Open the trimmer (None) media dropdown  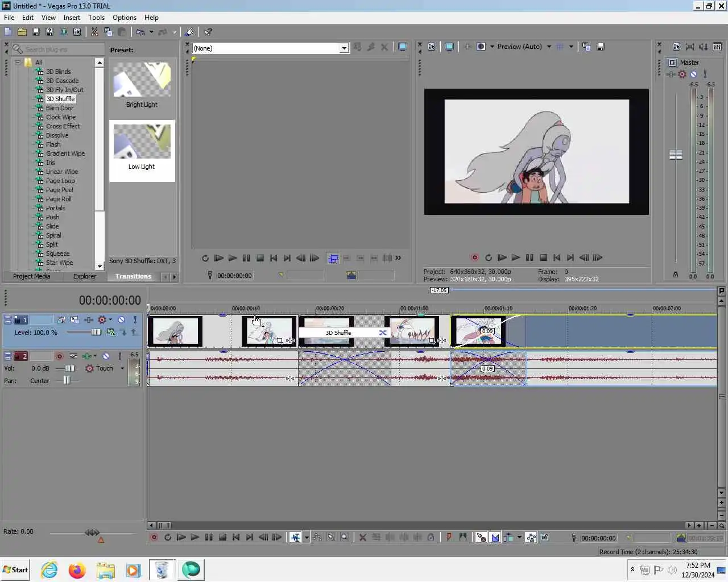[344, 48]
